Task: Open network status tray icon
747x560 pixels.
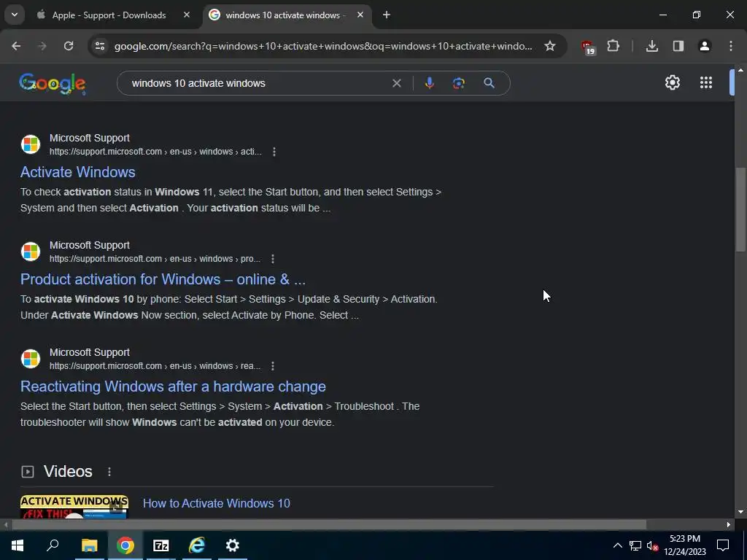Action: [x=635, y=545]
